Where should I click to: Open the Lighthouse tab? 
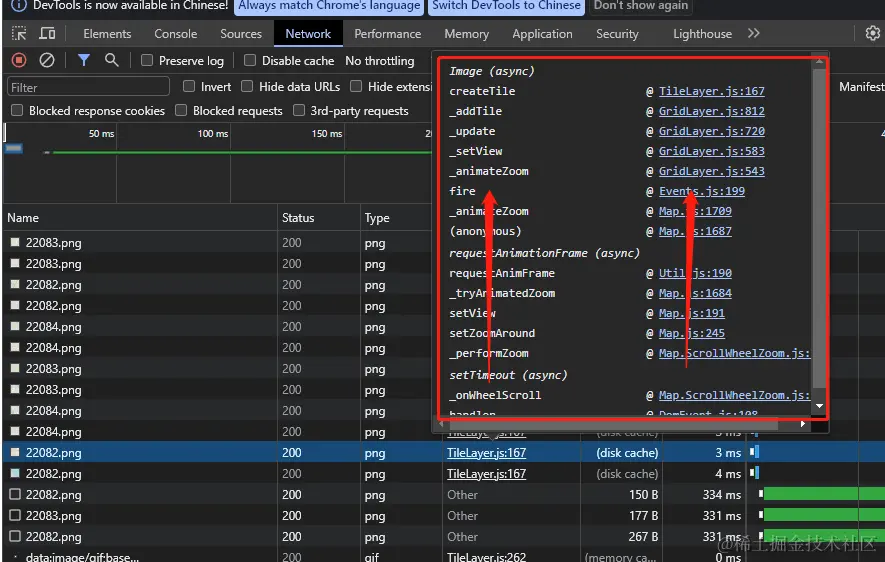pyautogui.click(x=702, y=34)
